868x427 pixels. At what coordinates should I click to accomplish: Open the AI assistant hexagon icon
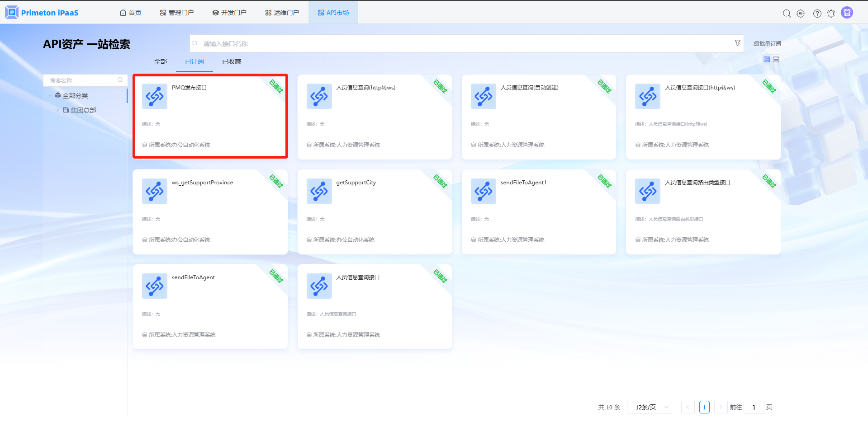[x=801, y=14]
